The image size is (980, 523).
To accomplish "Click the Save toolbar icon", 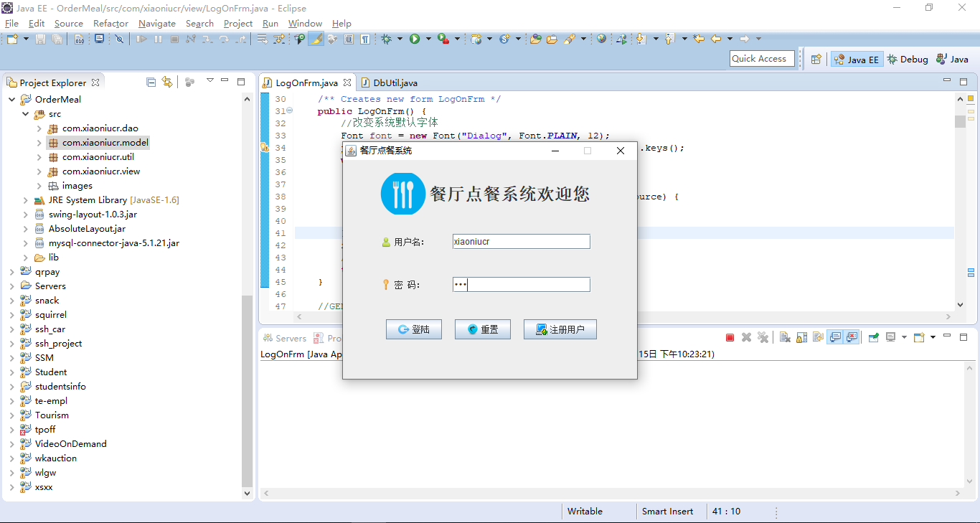I will (x=40, y=39).
